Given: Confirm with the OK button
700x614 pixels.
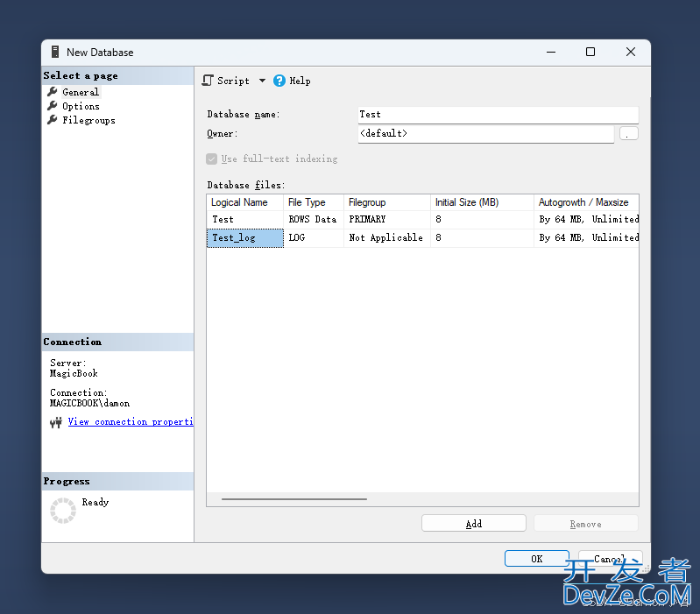Looking at the screenshot, I should (x=537, y=559).
